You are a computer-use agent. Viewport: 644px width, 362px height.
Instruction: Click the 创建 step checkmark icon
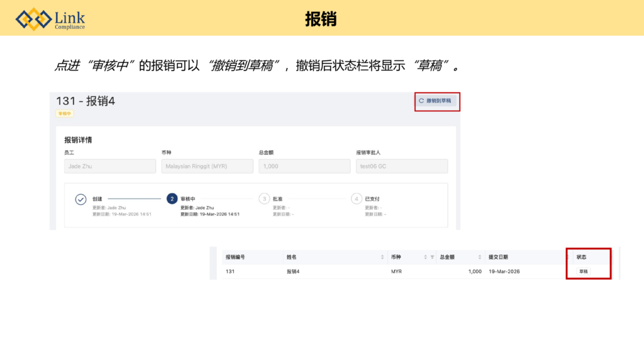(x=80, y=199)
